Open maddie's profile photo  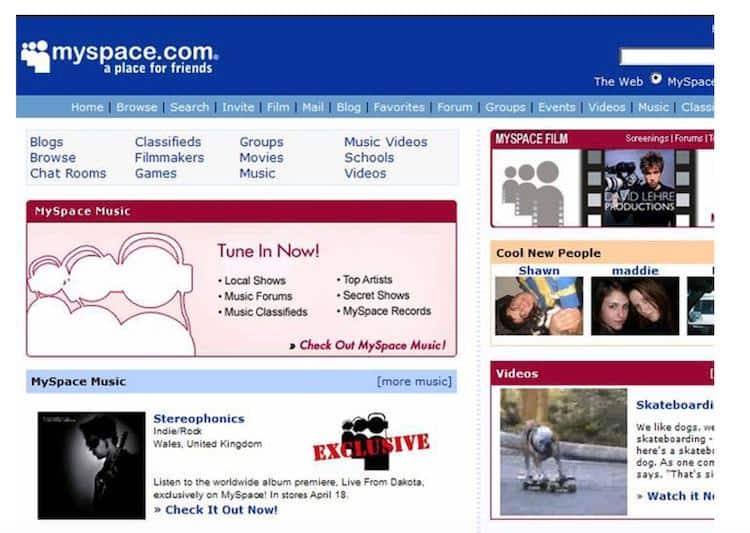click(635, 306)
